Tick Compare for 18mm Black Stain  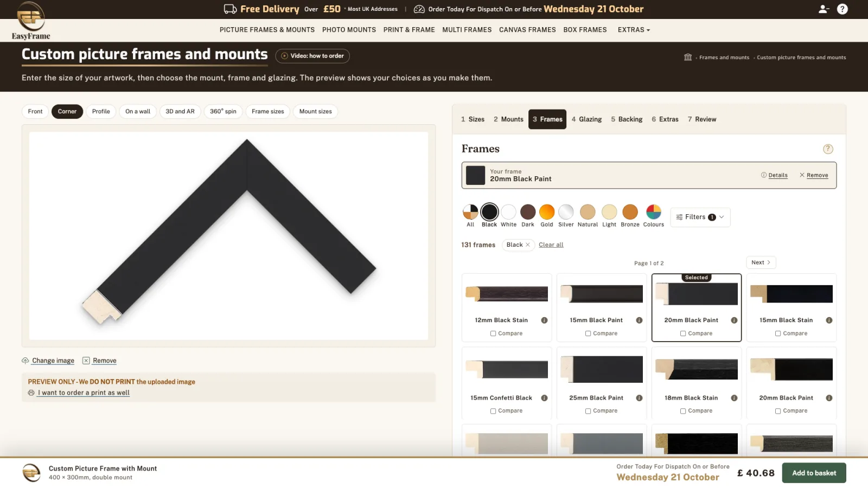[683, 411]
